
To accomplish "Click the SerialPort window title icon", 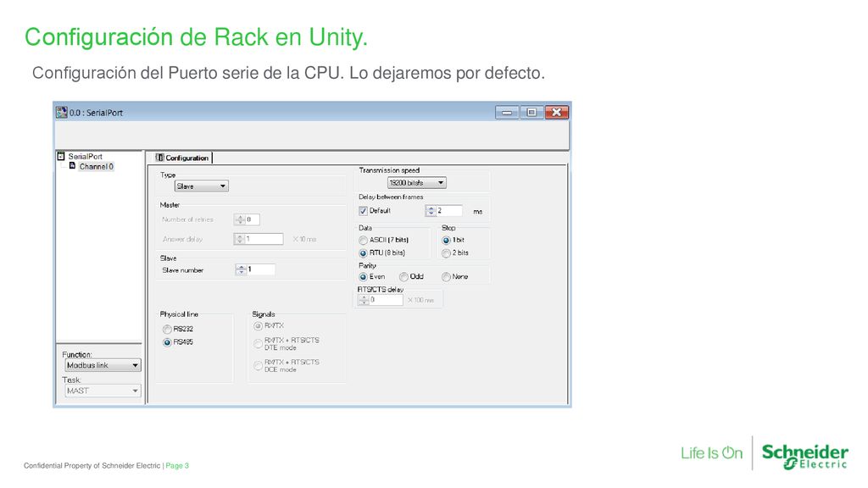I will click(x=61, y=113).
